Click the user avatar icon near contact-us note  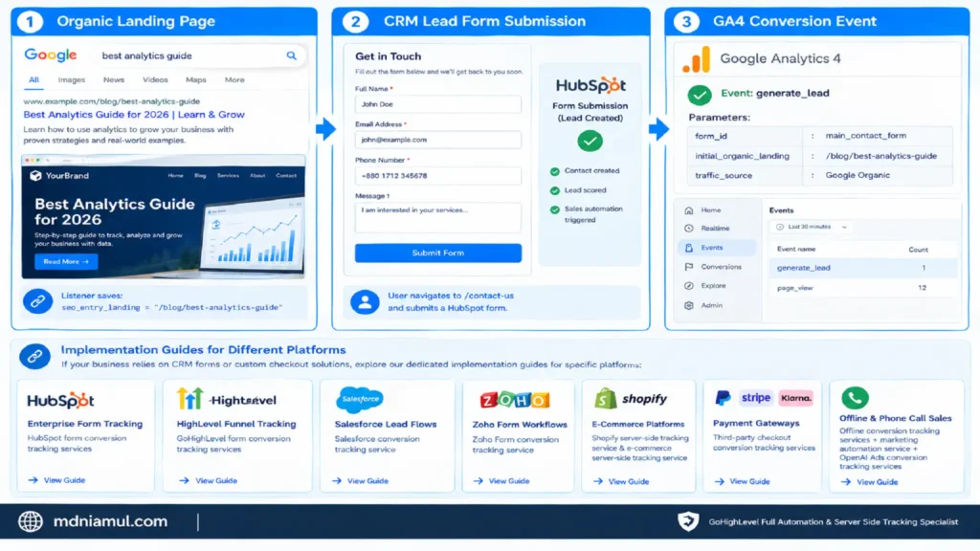point(365,301)
